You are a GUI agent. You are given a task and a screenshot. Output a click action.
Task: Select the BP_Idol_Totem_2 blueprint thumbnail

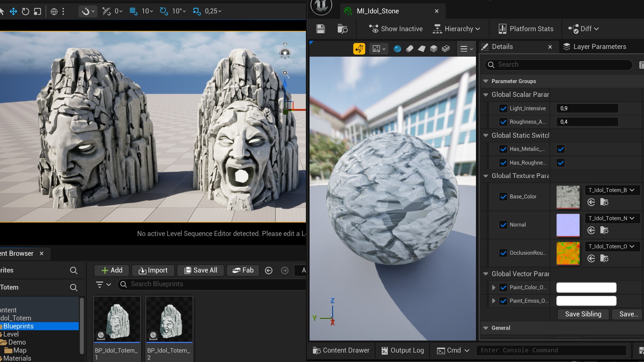[x=169, y=319]
